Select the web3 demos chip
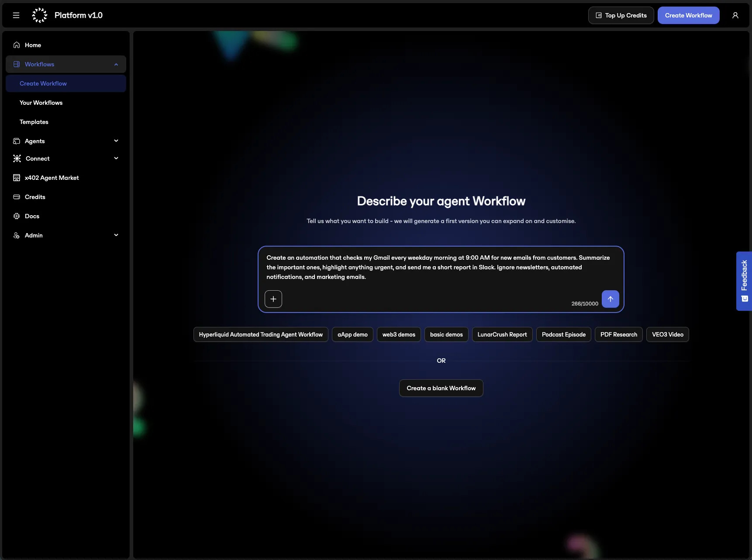 tap(399, 334)
